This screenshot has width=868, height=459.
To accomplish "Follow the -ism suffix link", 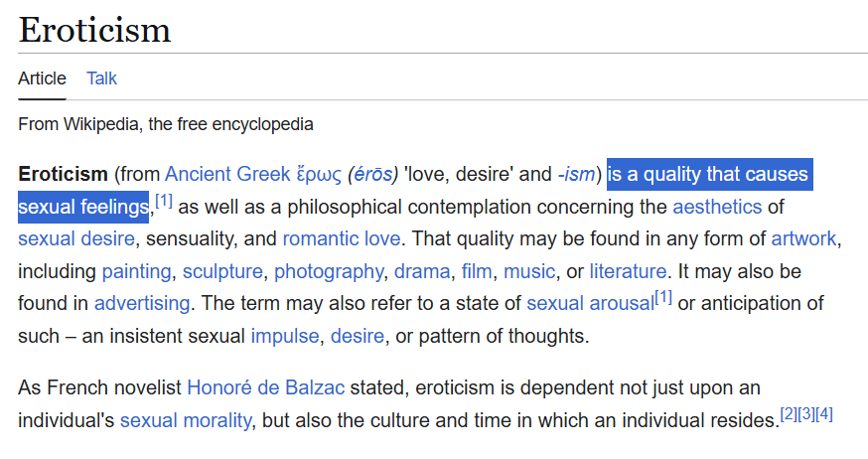I will tap(576, 175).
